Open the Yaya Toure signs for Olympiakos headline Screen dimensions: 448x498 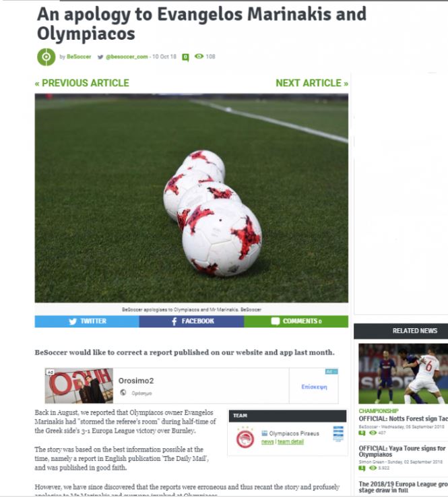tap(402, 452)
